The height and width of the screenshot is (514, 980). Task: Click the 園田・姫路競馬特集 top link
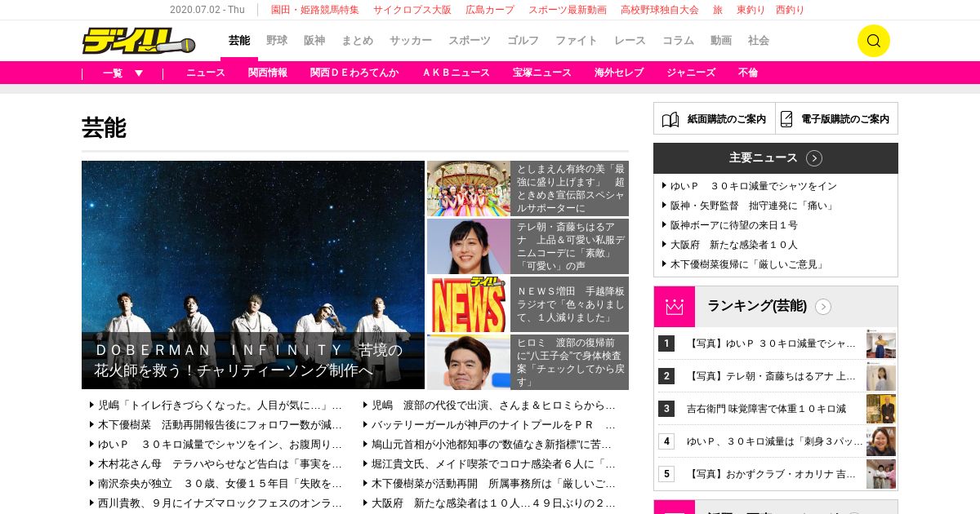point(315,10)
